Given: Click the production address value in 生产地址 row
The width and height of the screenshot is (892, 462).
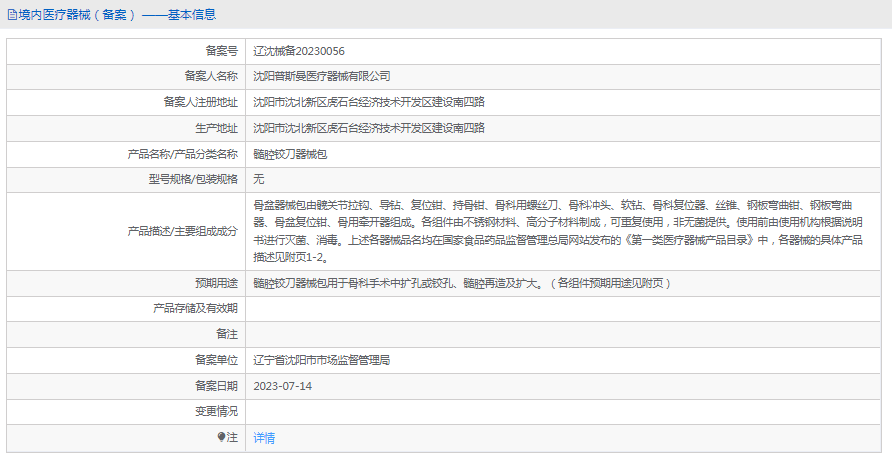Looking at the screenshot, I should click(369, 128).
